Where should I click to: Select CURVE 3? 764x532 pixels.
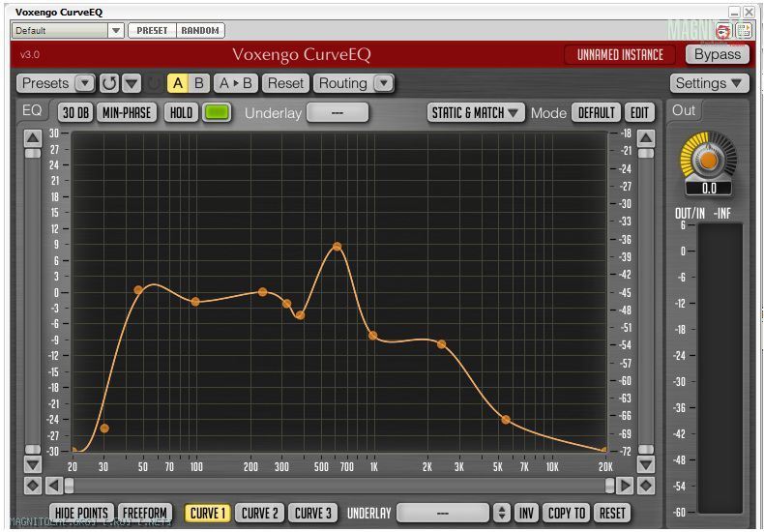312,514
